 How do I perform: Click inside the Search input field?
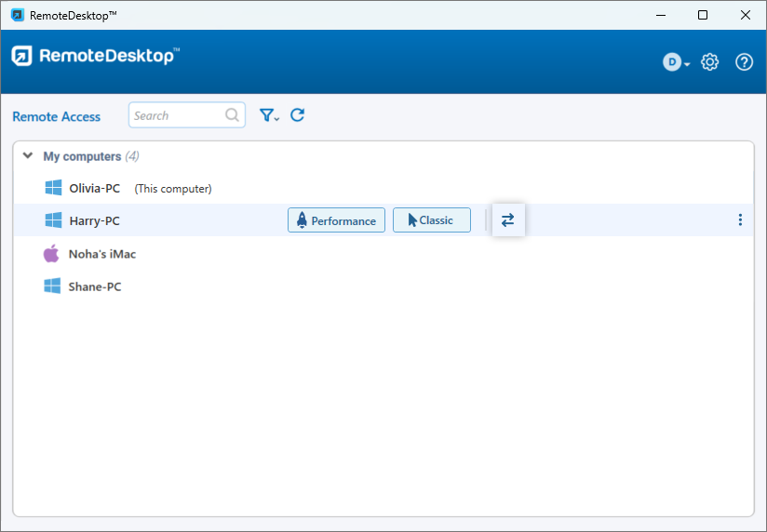click(175, 115)
